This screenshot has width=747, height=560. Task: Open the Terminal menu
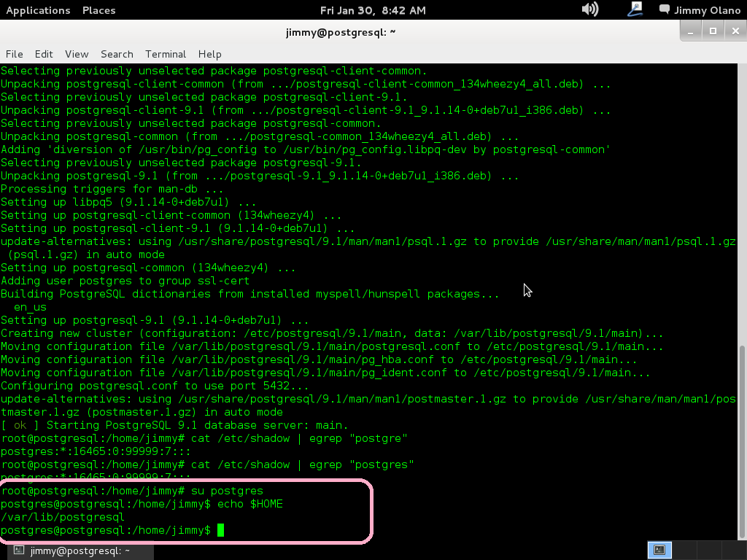166,54
